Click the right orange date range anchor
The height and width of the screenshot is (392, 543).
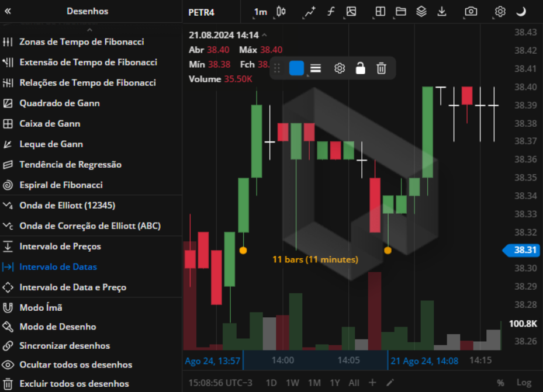pos(388,251)
